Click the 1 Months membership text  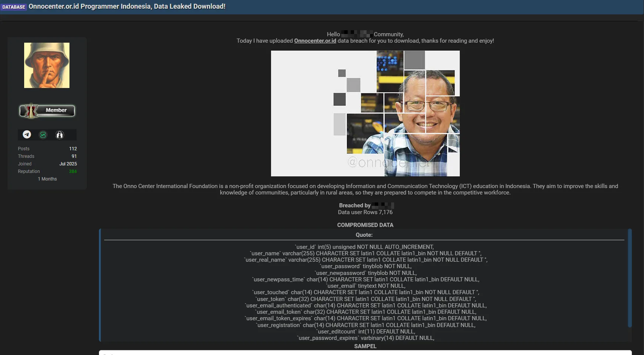[x=47, y=179]
